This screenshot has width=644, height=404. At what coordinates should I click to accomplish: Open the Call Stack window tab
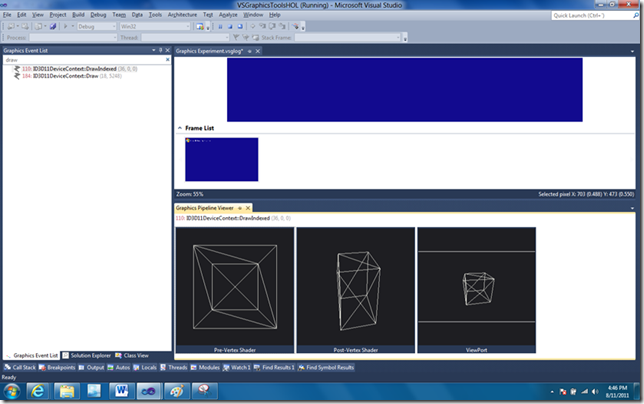tap(20, 367)
